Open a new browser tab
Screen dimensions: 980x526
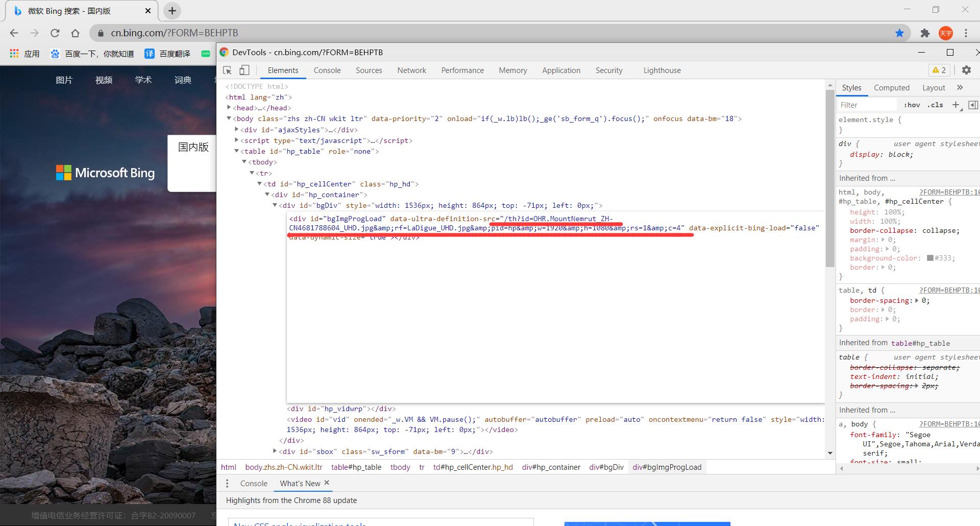click(173, 11)
